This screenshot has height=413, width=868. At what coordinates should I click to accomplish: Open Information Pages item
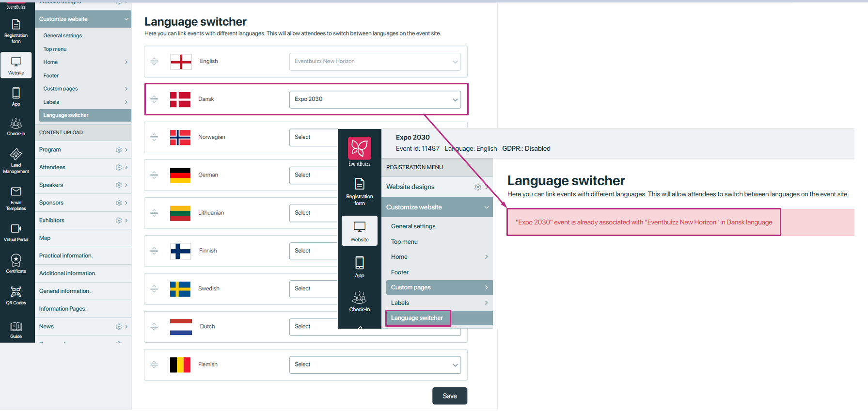coord(83,309)
